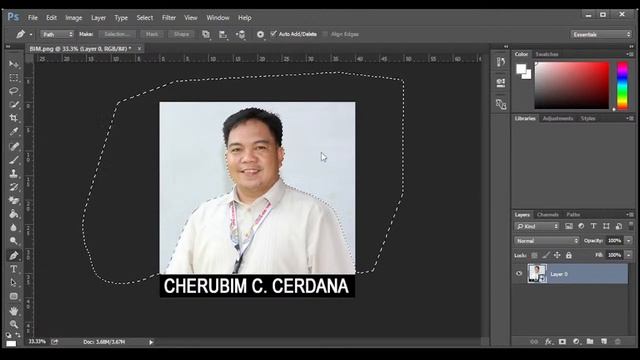Viewport: 640px width, 360px height.
Task: Open the History panel icon
Action: (501, 62)
